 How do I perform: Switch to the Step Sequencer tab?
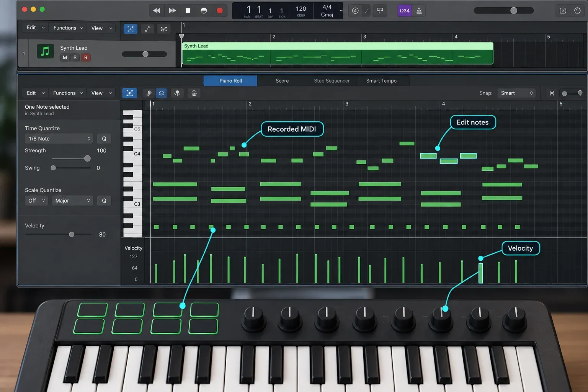332,81
